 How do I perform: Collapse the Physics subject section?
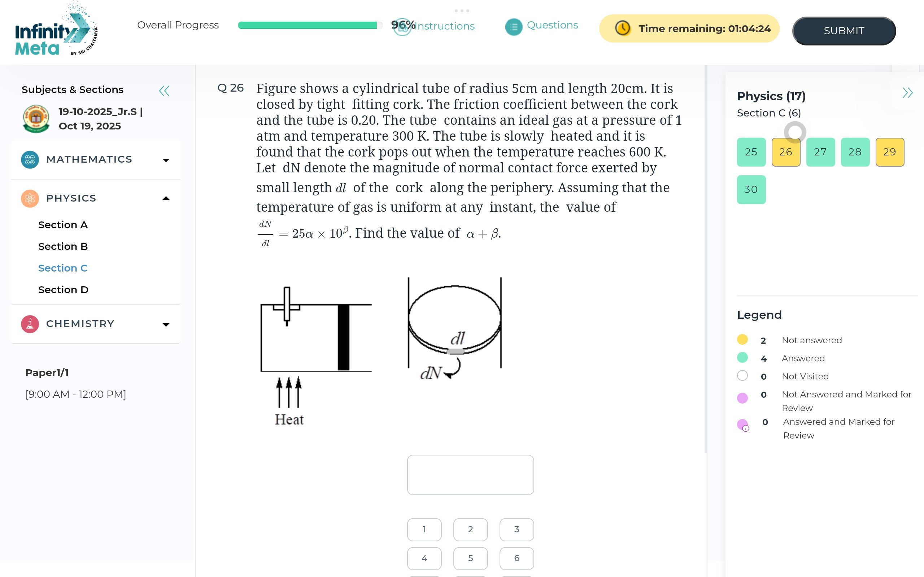click(166, 198)
